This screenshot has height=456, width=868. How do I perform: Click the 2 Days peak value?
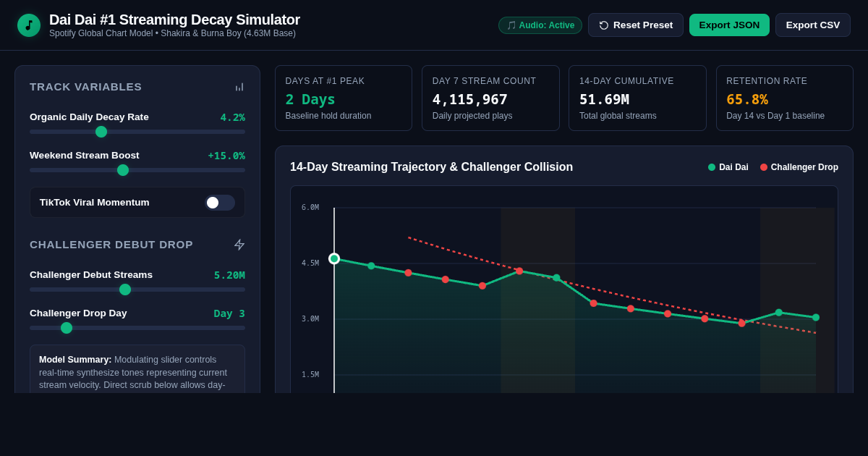[310, 99]
